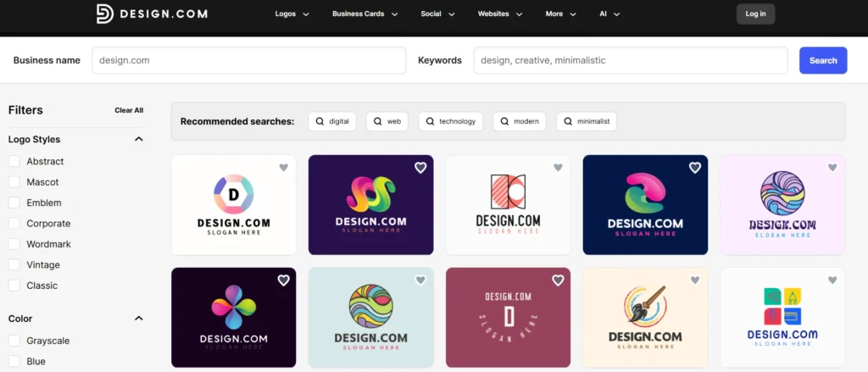The height and width of the screenshot is (372, 868).
Task: Enable the Grayscale color filter
Action: point(14,341)
